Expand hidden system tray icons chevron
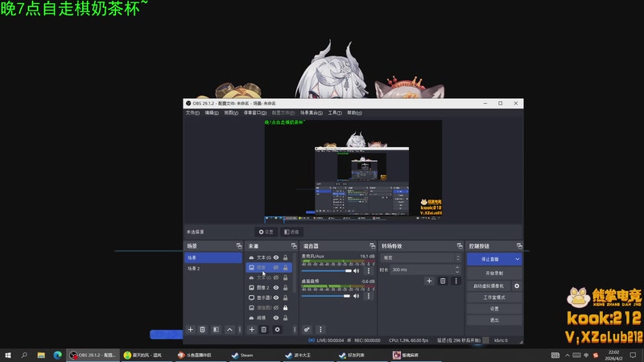The width and height of the screenshot is (644, 362). point(568,355)
